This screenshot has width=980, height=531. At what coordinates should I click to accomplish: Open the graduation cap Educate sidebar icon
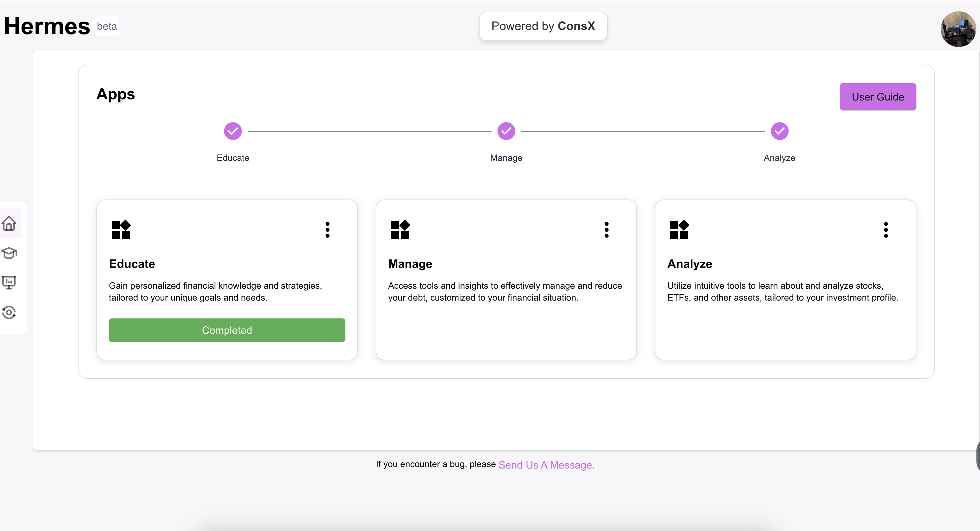click(9, 253)
